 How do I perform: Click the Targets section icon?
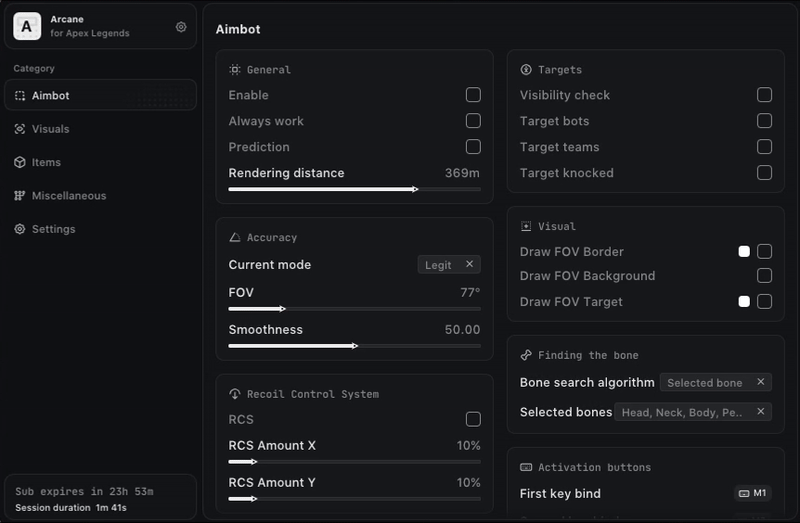526,69
